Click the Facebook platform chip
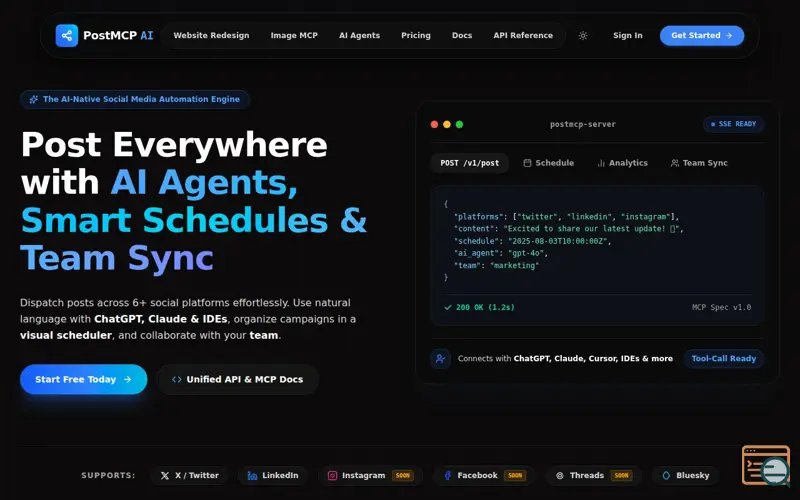Viewport: 800px width, 500px height. (x=484, y=476)
